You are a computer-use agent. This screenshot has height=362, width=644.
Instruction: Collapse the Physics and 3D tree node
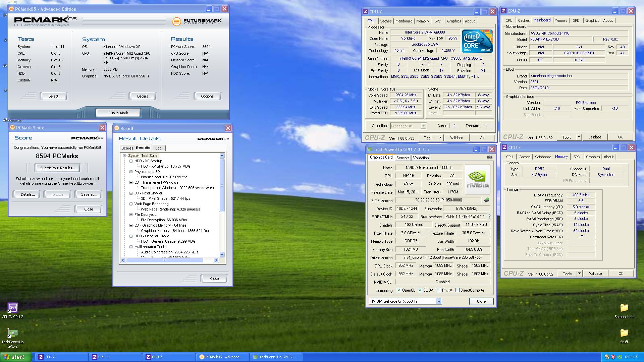coord(131,172)
